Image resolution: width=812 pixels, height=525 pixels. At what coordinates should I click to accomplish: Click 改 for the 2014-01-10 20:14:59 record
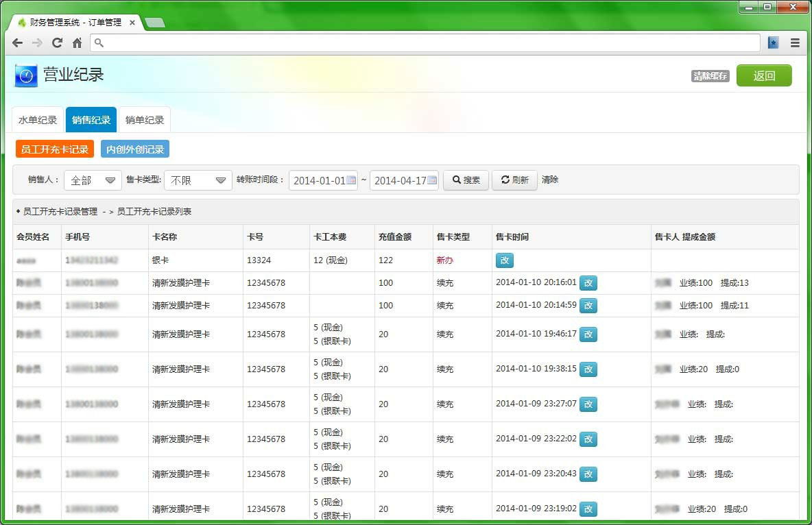[588, 306]
